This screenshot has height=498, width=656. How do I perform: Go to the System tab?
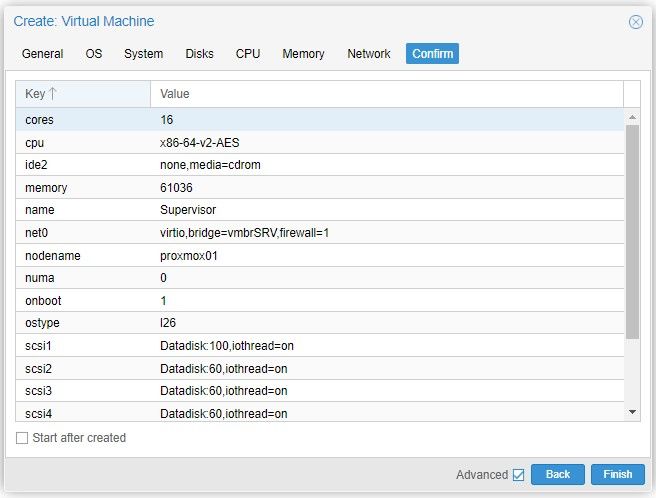click(x=143, y=54)
